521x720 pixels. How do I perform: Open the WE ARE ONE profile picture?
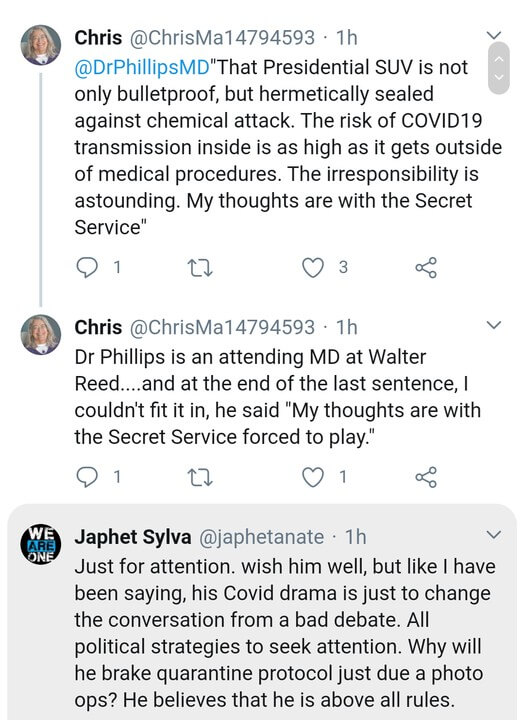click(x=41, y=544)
